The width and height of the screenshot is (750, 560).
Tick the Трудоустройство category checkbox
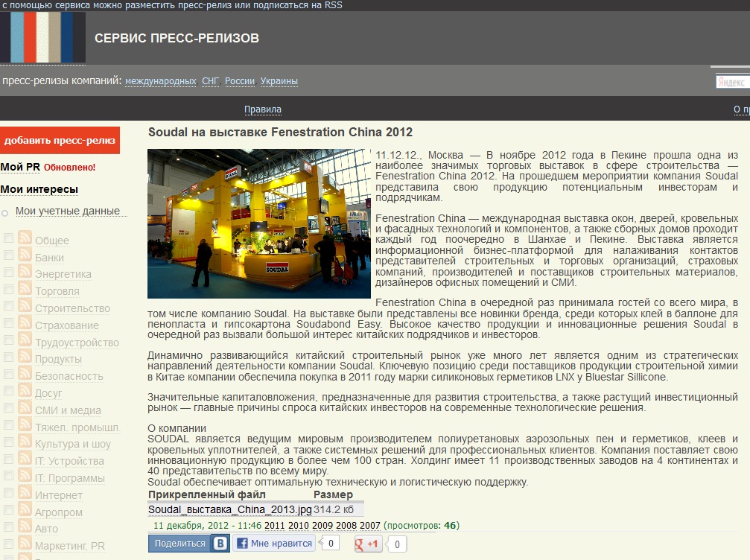click(x=8, y=340)
